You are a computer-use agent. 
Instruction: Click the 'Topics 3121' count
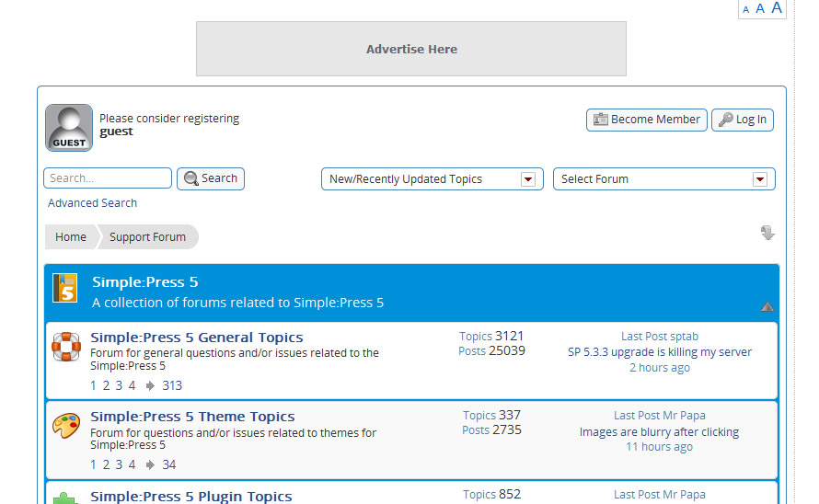pyautogui.click(x=491, y=336)
